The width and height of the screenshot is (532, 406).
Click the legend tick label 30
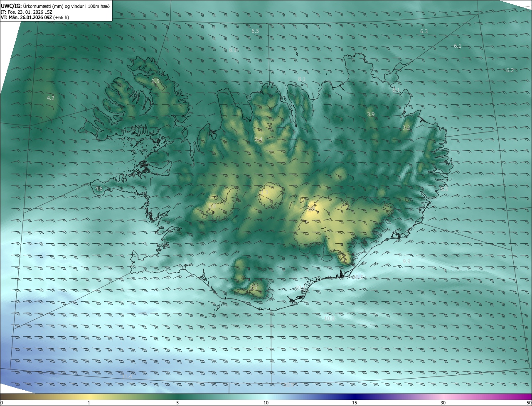point(443,403)
